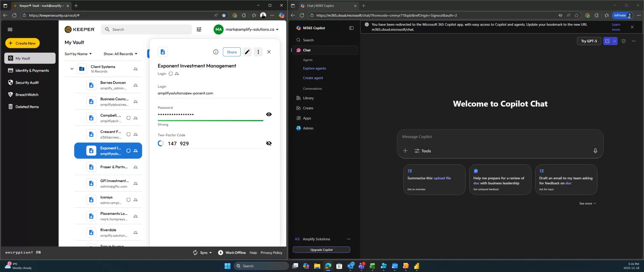This screenshot has height=272, width=644.
Task: Select the Business Council record
Action: [x=108, y=102]
